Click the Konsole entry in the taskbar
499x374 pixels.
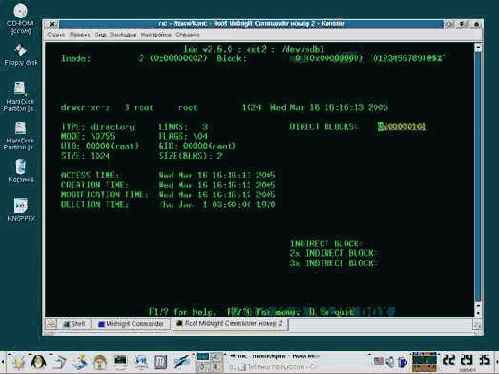275,356
